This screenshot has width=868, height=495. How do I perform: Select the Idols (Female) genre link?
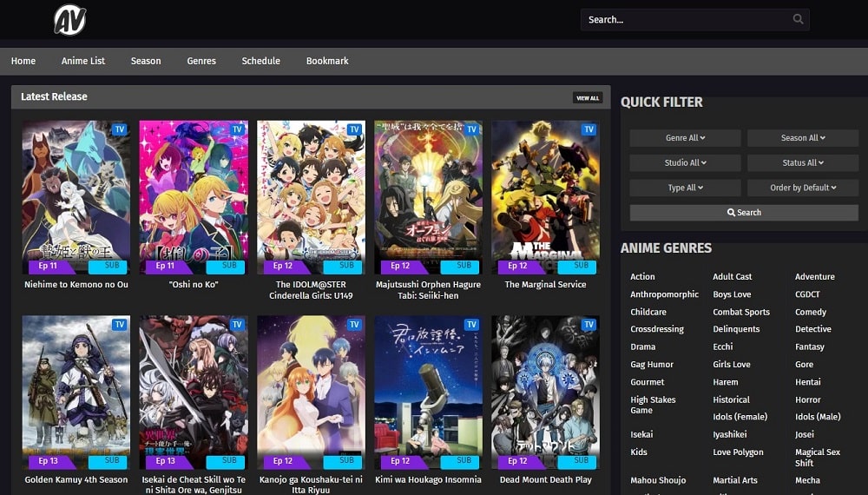(x=740, y=417)
